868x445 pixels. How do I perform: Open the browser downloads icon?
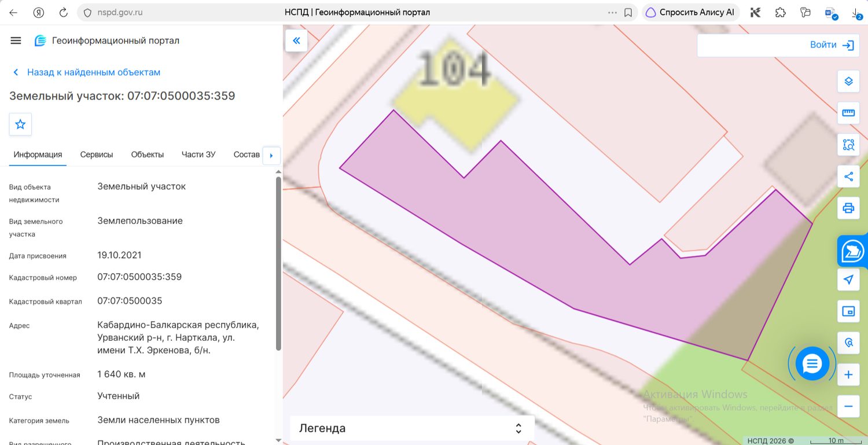tap(857, 13)
